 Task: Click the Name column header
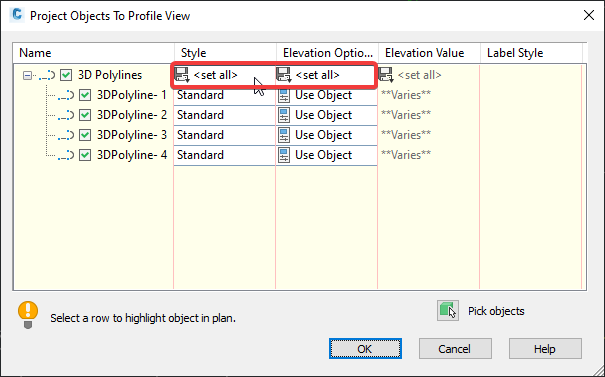point(93,53)
